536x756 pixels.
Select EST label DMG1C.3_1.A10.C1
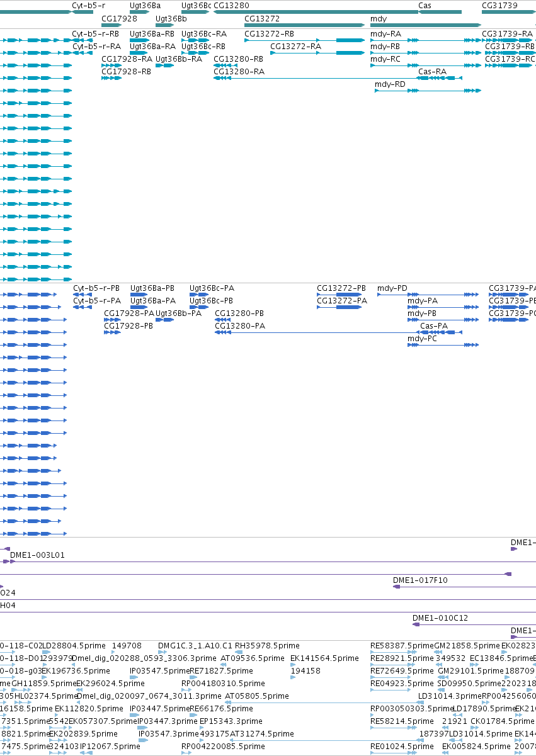195,645
